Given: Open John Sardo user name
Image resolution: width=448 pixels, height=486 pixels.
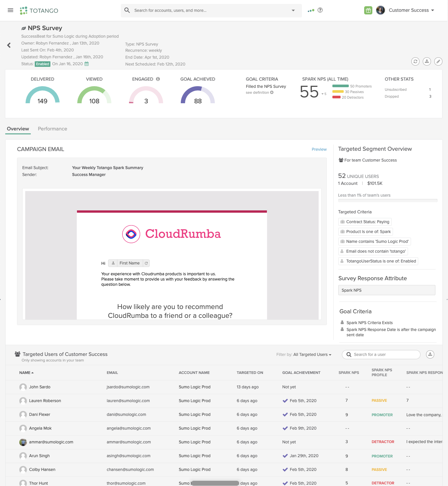Looking at the screenshot, I should click(x=40, y=387).
